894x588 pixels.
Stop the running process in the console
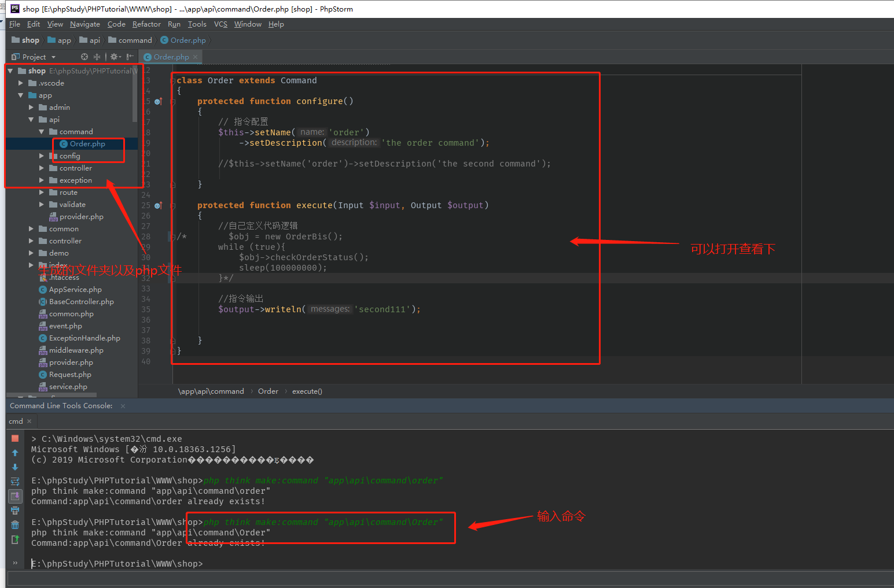[x=15, y=438]
